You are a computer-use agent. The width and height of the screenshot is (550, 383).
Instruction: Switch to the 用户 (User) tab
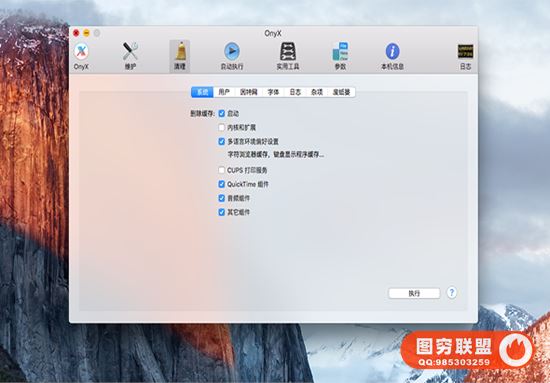224,92
